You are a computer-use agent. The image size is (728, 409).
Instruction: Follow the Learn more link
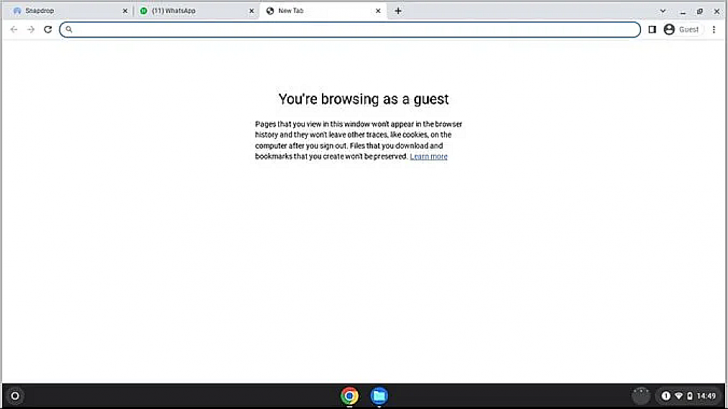click(x=429, y=156)
